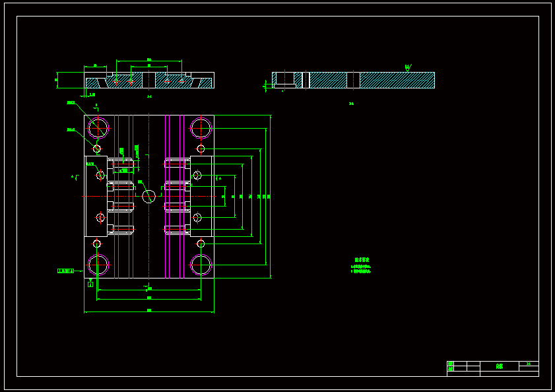
Task: Click the boxed datum symbol below the plate corner
Action: 90,284
